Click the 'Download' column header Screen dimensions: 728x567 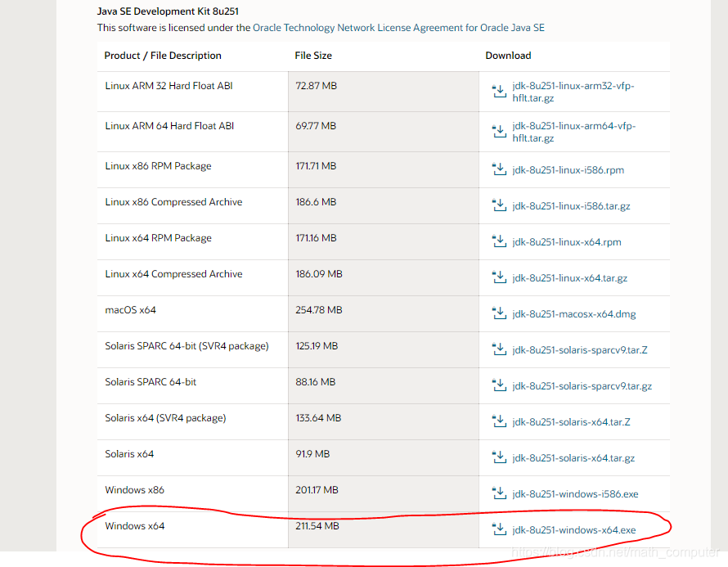click(508, 56)
